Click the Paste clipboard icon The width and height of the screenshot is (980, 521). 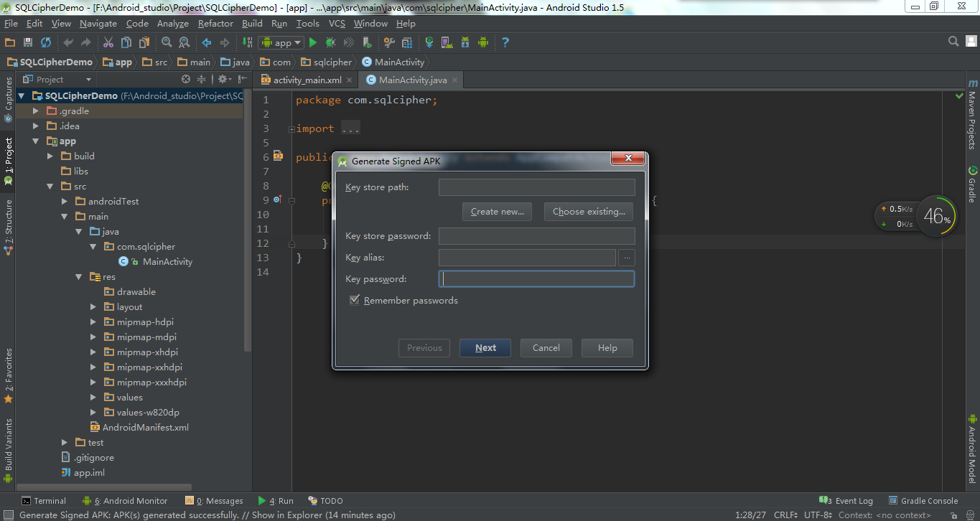point(144,42)
